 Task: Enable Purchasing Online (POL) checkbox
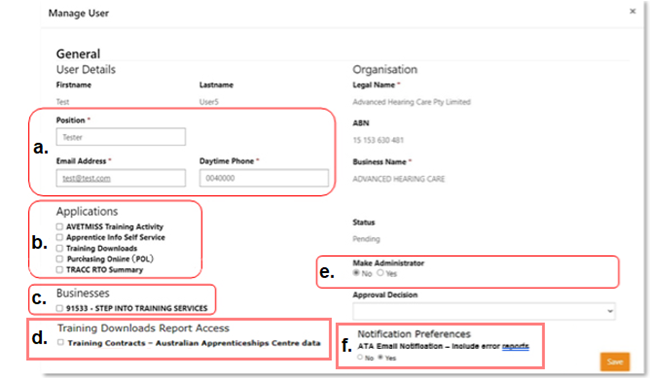pyautogui.click(x=59, y=259)
